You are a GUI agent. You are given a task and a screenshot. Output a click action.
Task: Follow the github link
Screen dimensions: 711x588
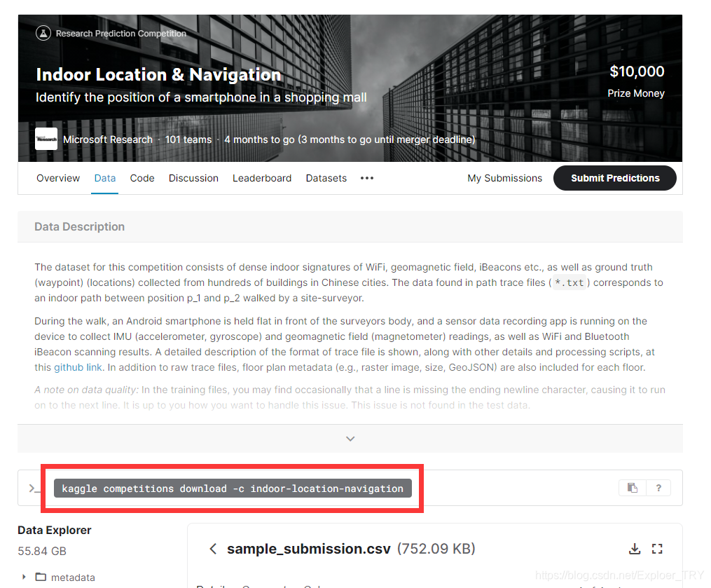(78, 367)
